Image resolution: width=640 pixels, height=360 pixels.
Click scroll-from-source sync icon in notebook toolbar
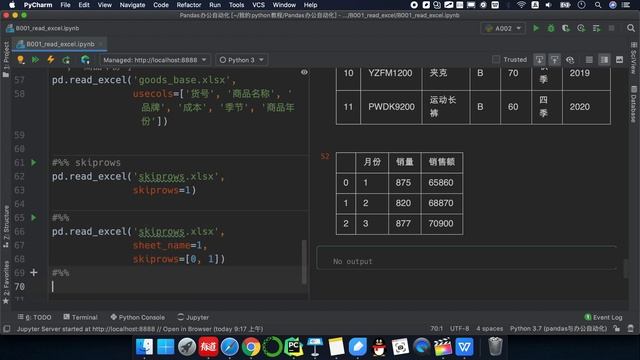coord(555,60)
